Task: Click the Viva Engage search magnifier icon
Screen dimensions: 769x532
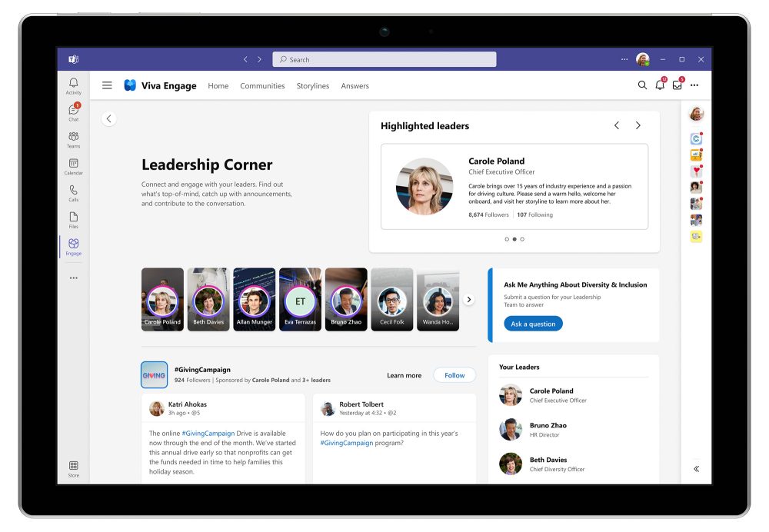Action: click(x=642, y=85)
